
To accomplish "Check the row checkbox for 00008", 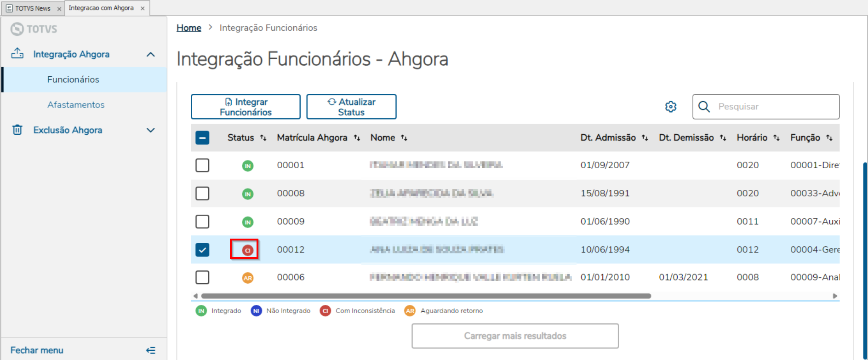I will coord(202,193).
